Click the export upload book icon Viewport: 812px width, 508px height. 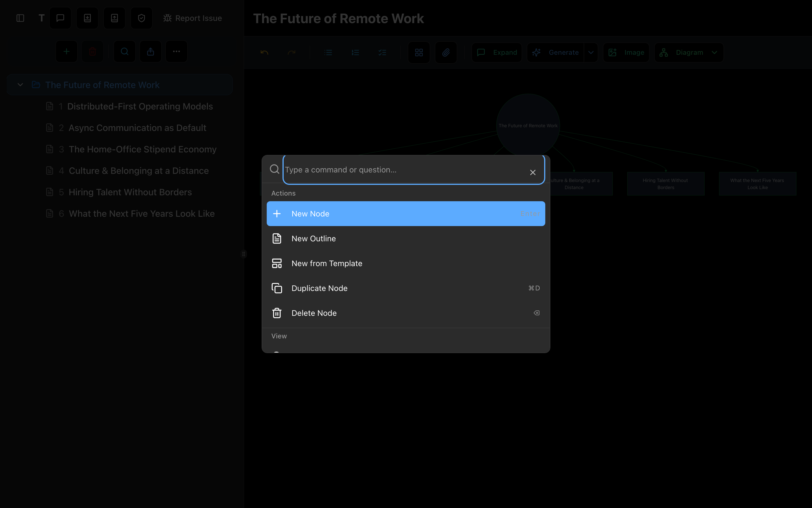click(114, 18)
